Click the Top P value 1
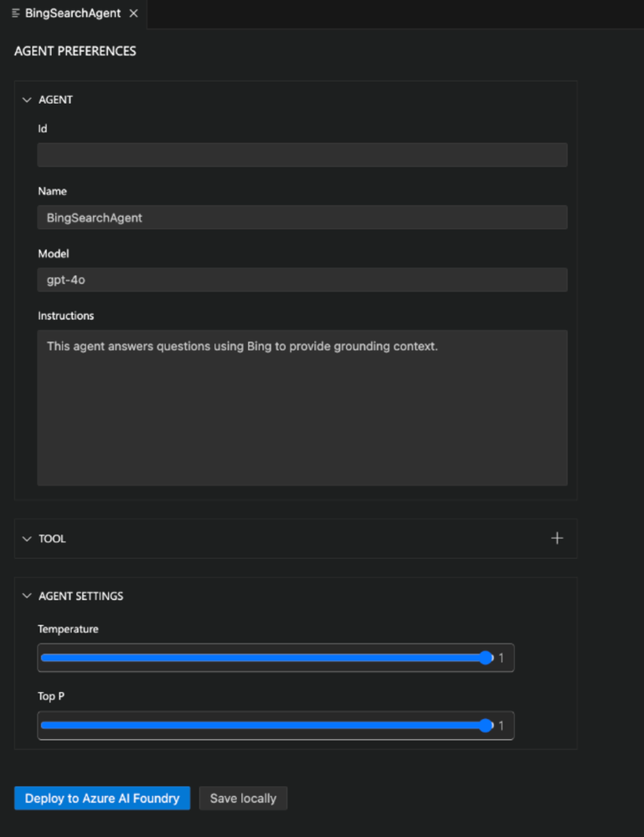This screenshot has height=837, width=644. pyautogui.click(x=501, y=726)
